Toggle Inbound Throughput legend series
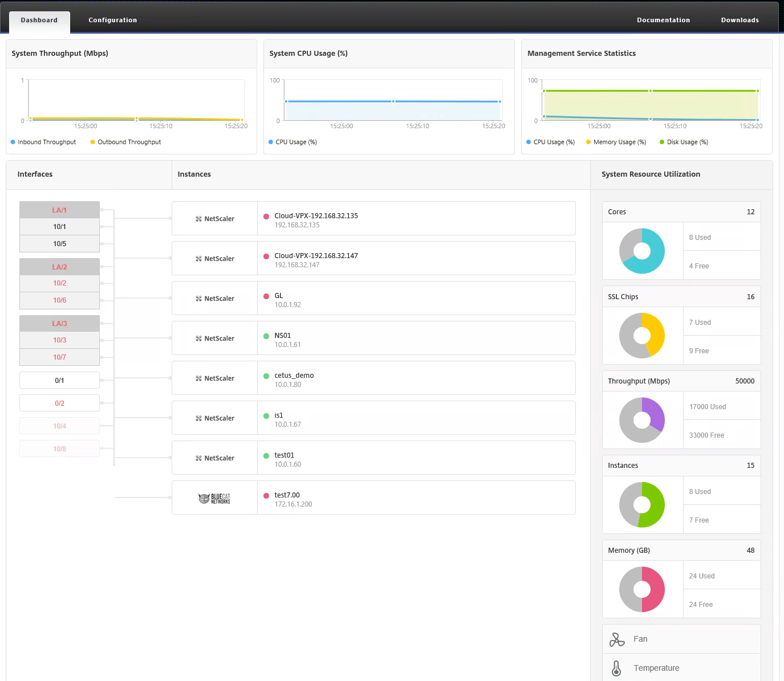The image size is (784, 681). (43, 142)
